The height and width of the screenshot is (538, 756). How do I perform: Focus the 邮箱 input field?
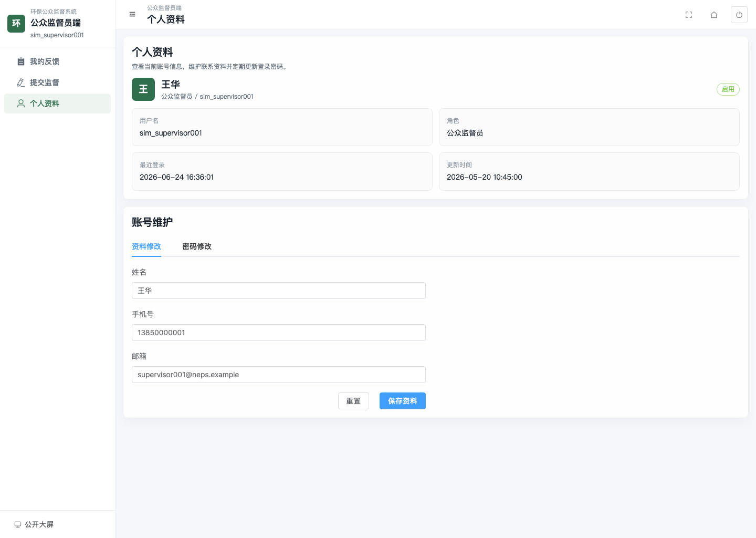click(x=279, y=375)
